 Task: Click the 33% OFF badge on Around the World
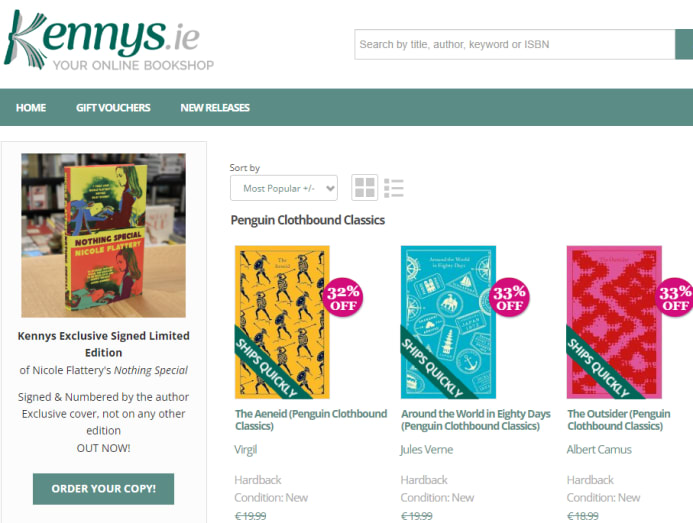tap(509, 298)
